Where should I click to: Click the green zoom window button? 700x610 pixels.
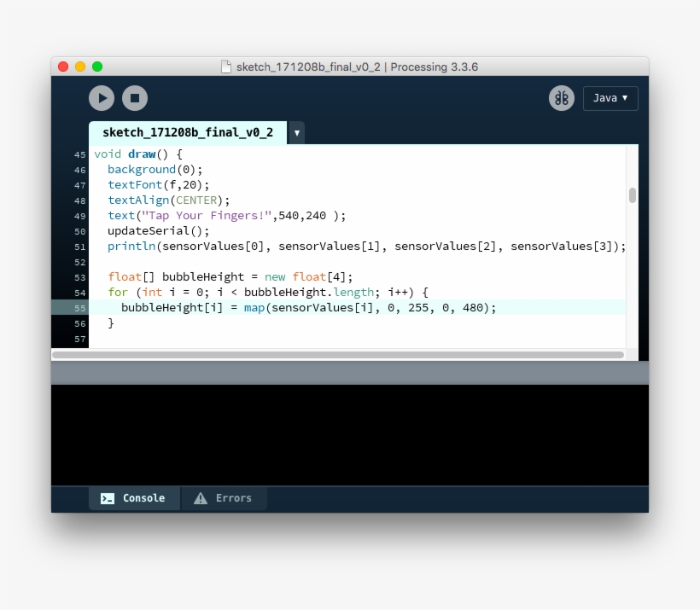click(x=97, y=66)
